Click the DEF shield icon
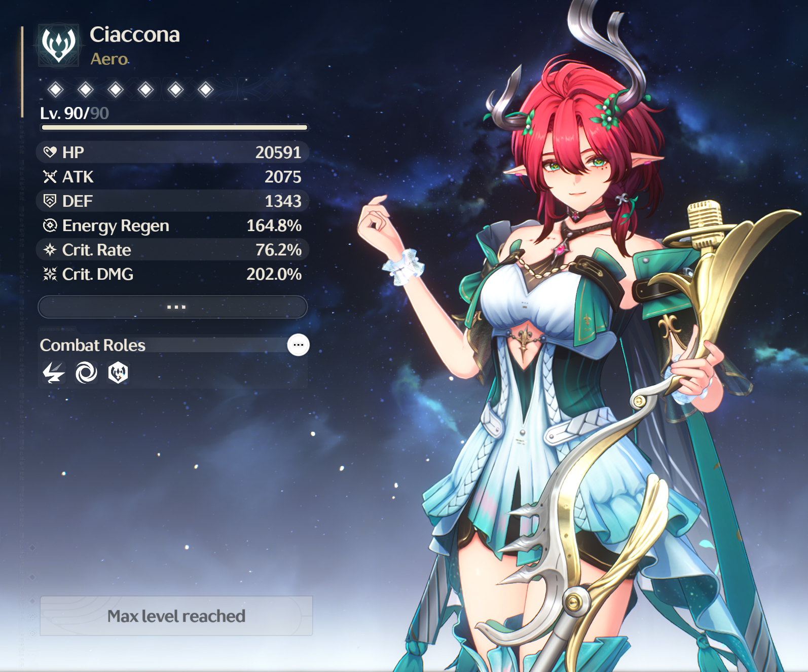The height and width of the screenshot is (672, 808). point(50,201)
